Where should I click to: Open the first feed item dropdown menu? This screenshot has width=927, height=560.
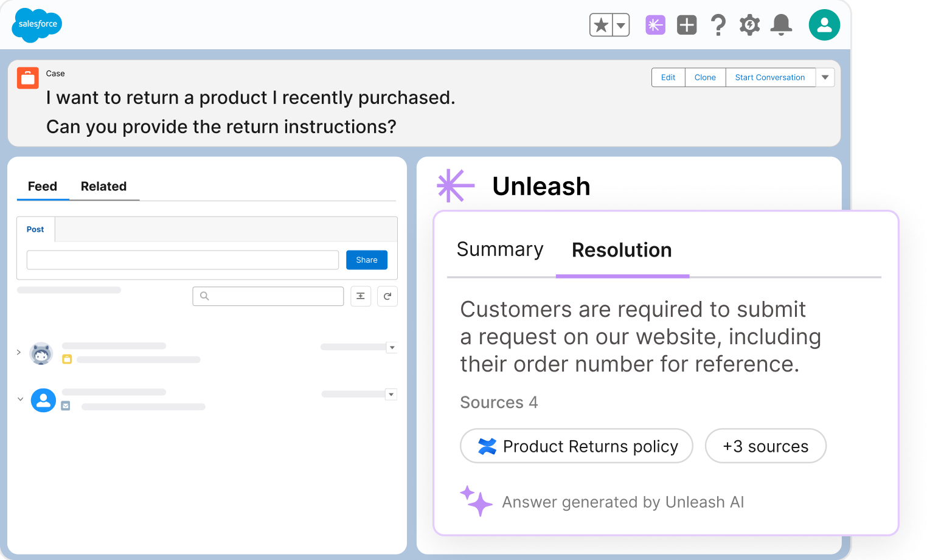pos(392,347)
